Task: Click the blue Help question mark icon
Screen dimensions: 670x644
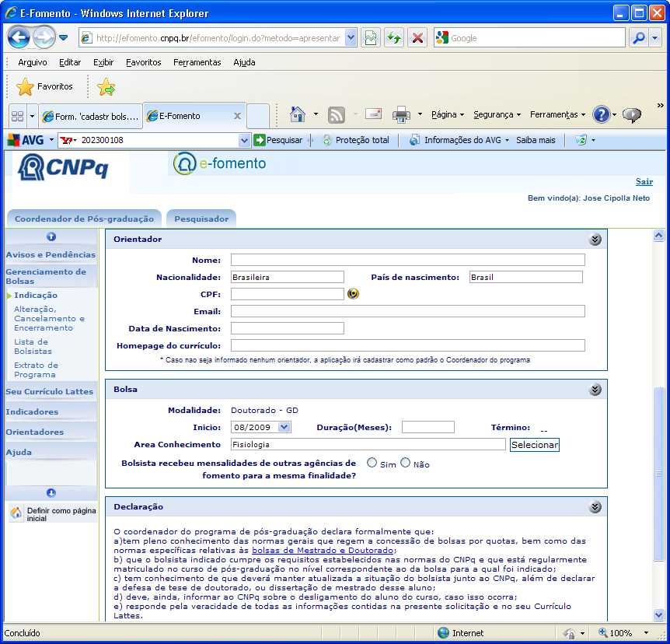Action: click(601, 114)
